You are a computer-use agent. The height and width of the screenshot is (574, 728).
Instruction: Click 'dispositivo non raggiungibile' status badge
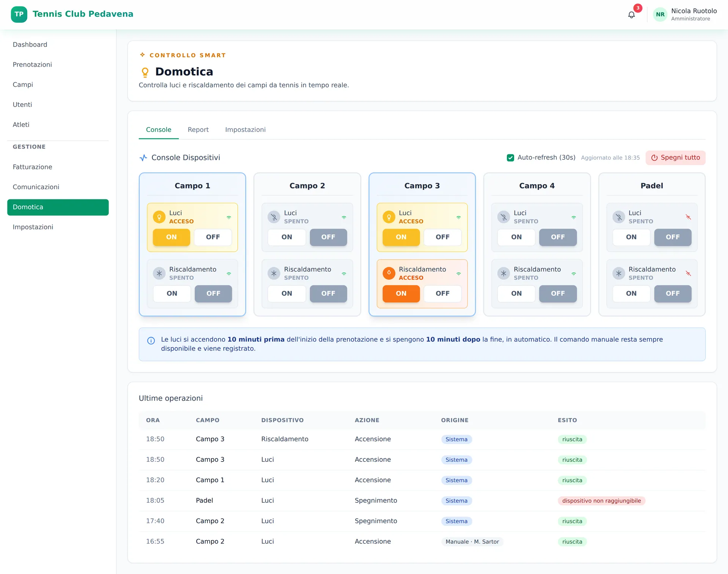click(601, 501)
